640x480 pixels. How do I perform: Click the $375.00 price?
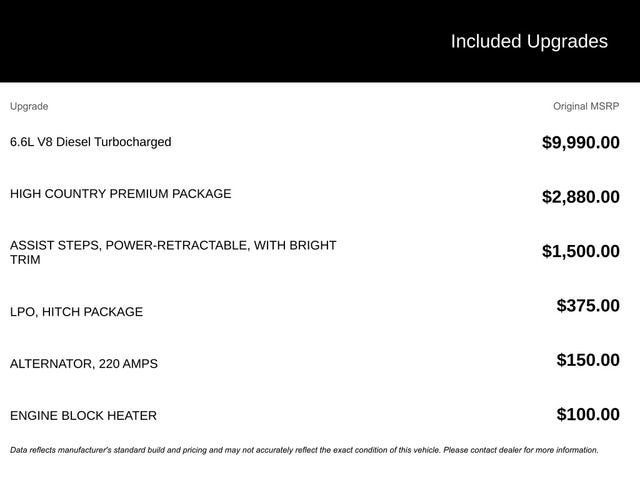coord(588,305)
